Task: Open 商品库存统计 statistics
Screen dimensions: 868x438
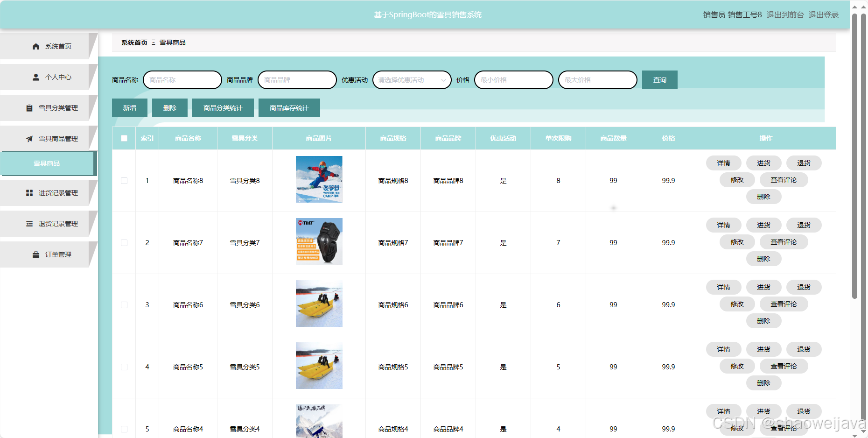Action: coord(289,108)
